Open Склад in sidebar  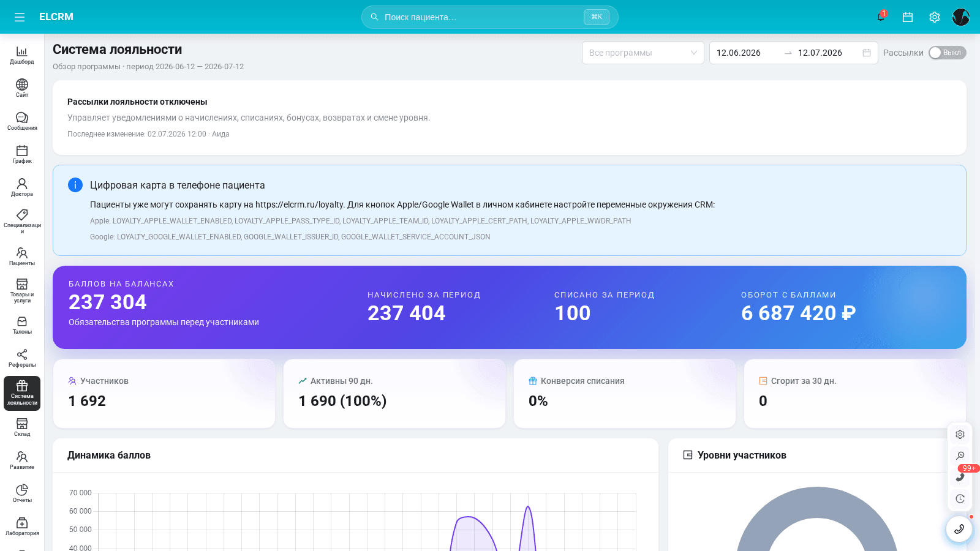tap(22, 427)
